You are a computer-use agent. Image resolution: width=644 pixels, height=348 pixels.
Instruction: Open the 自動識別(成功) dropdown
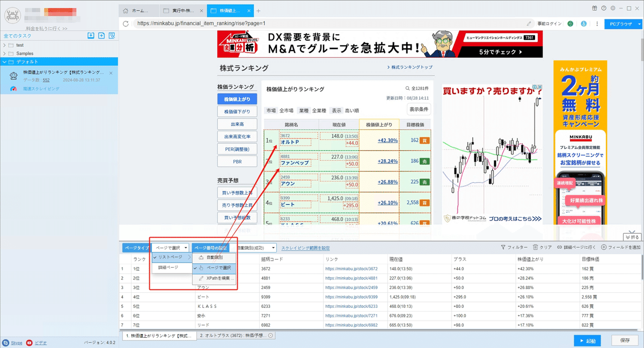[256, 248]
